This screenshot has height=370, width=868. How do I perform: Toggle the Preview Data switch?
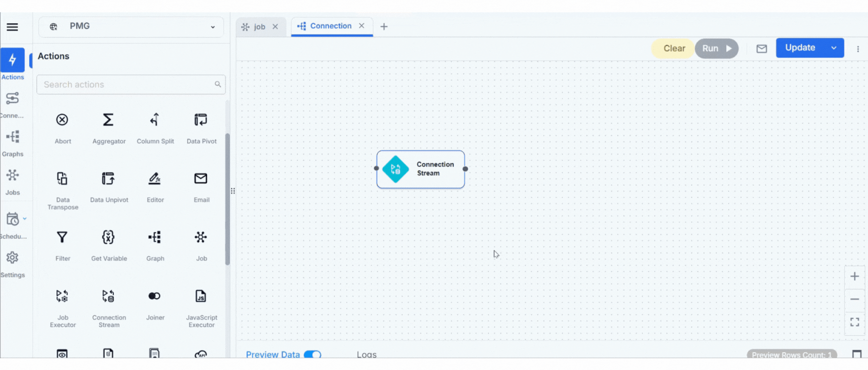[x=312, y=354]
